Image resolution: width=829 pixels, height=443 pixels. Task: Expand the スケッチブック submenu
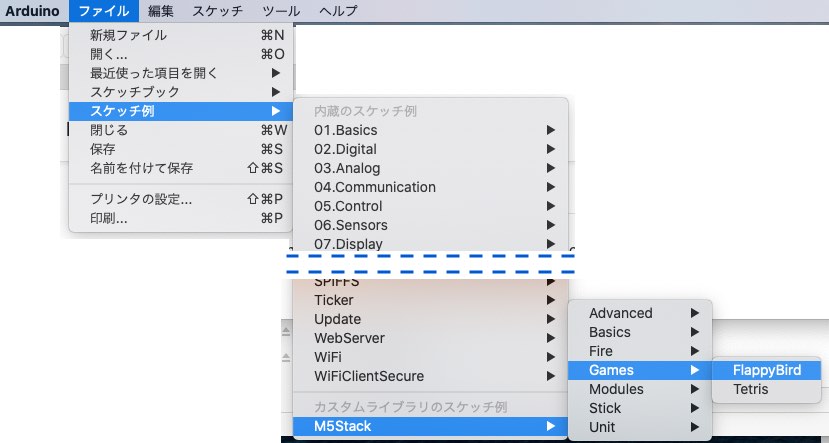coord(181,92)
